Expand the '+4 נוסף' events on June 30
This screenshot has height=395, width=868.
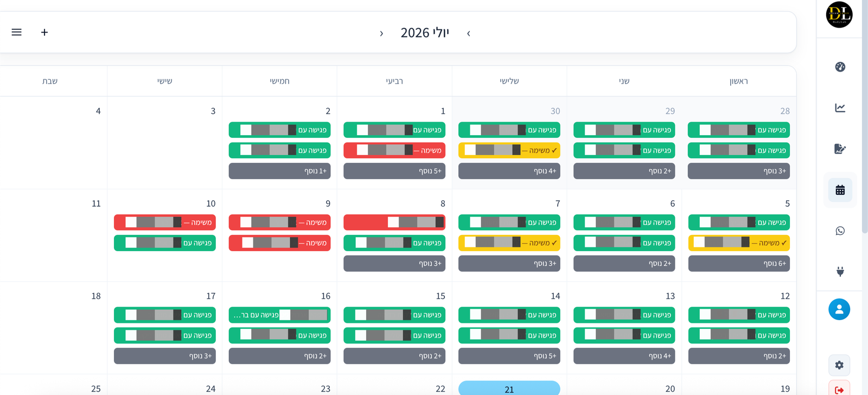pos(509,171)
